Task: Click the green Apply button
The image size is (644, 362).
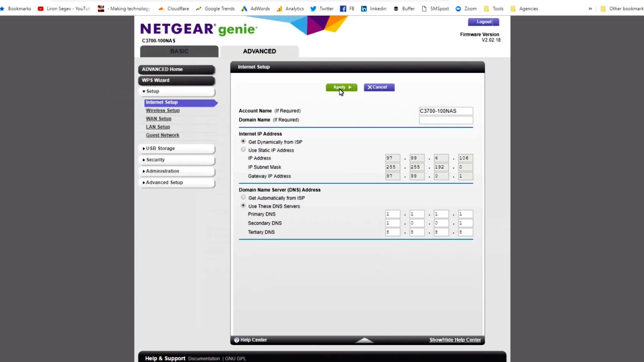Action: click(341, 87)
